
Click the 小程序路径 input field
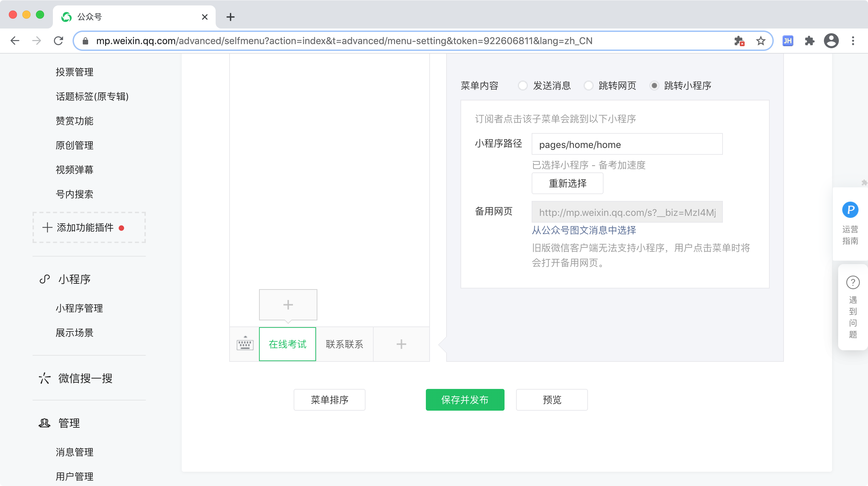pyautogui.click(x=627, y=144)
